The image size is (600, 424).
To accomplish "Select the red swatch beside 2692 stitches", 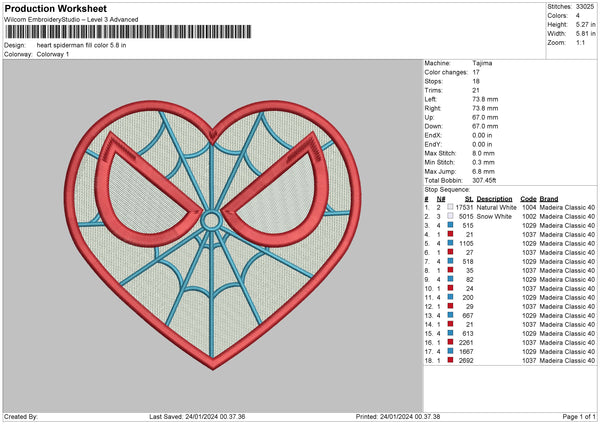I will click(x=450, y=360).
